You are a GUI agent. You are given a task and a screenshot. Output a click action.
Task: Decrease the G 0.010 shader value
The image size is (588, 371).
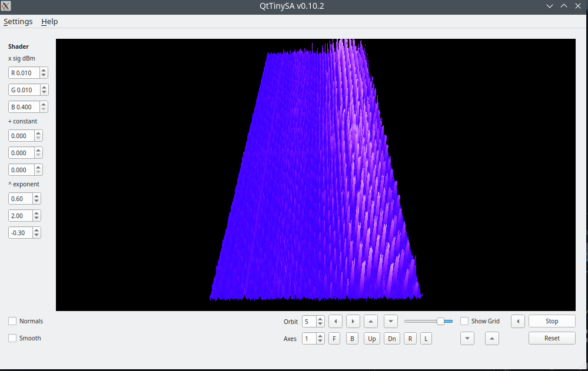(44, 92)
